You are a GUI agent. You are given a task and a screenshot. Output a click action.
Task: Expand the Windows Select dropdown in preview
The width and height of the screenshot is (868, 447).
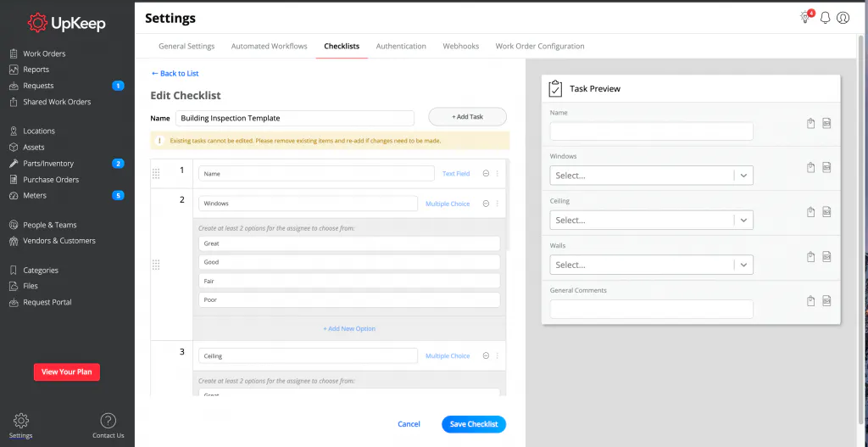(743, 176)
